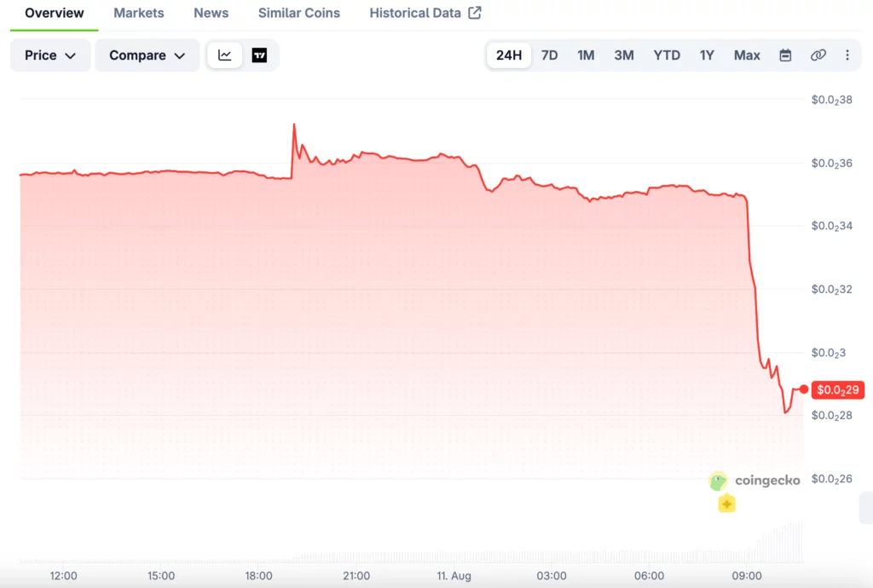873x588 pixels.
Task: Select the 7D time range
Action: (550, 55)
